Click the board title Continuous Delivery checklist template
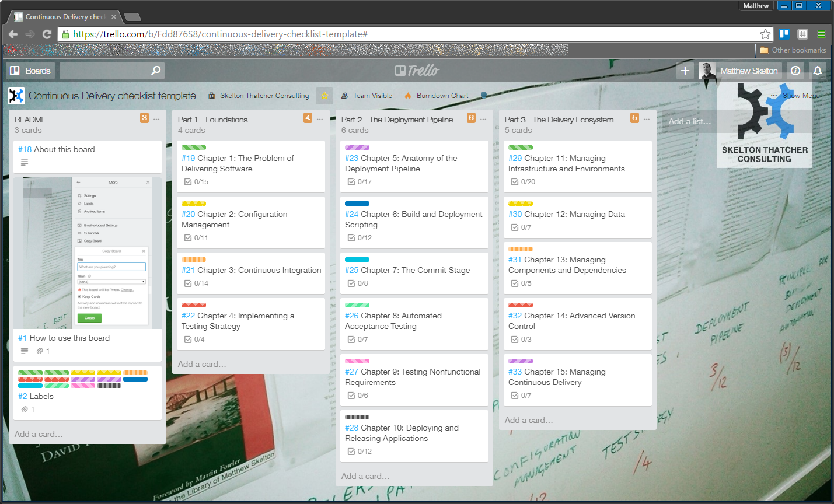Screen dimensions: 834x504 click(112, 96)
